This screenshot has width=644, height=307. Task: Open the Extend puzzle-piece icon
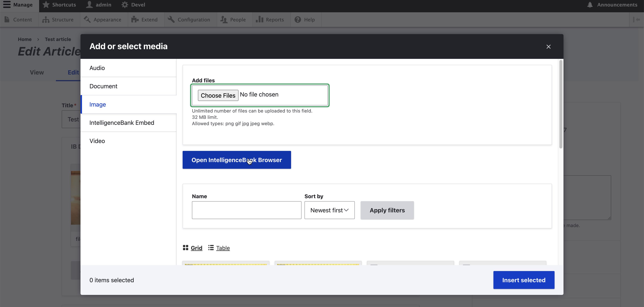point(135,20)
